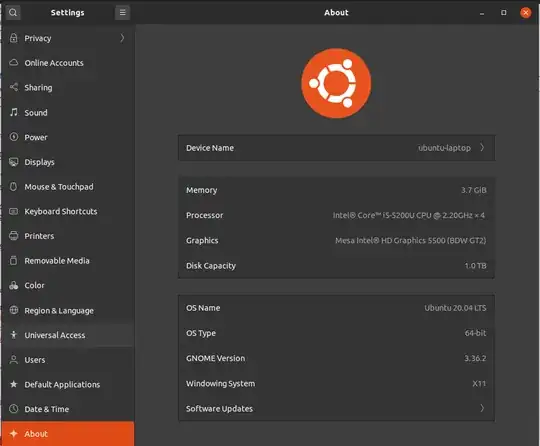Click the Universal Access figure icon
The image size is (540, 446).
14,335
